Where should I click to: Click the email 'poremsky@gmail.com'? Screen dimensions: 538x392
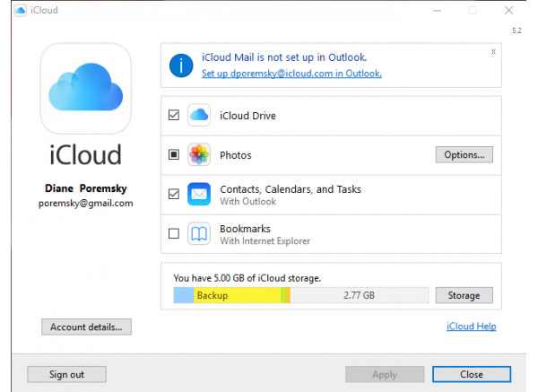[x=86, y=204]
